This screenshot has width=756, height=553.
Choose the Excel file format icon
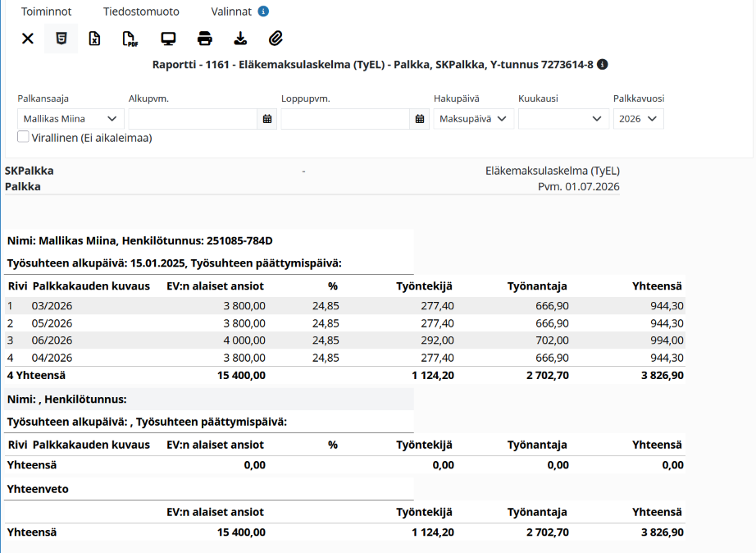click(x=94, y=39)
